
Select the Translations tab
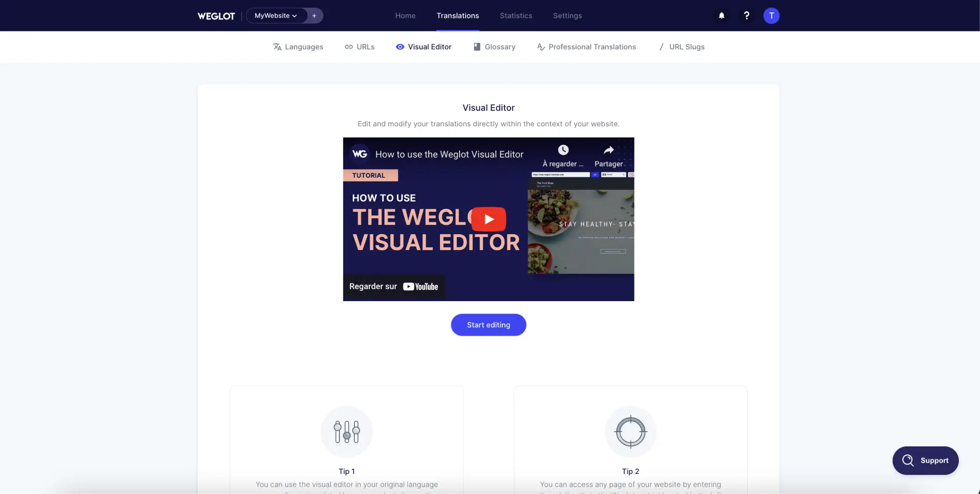point(458,15)
